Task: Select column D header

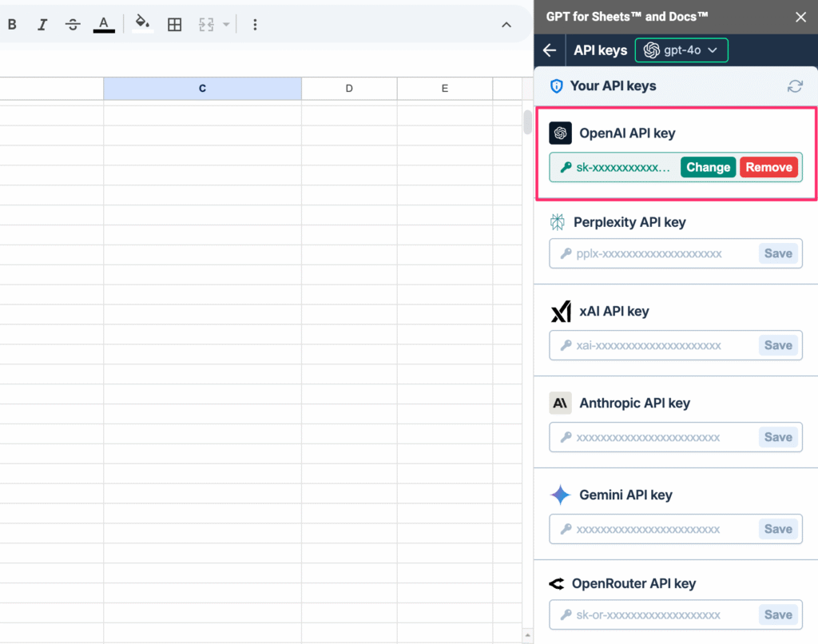Action: tap(349, 88)
